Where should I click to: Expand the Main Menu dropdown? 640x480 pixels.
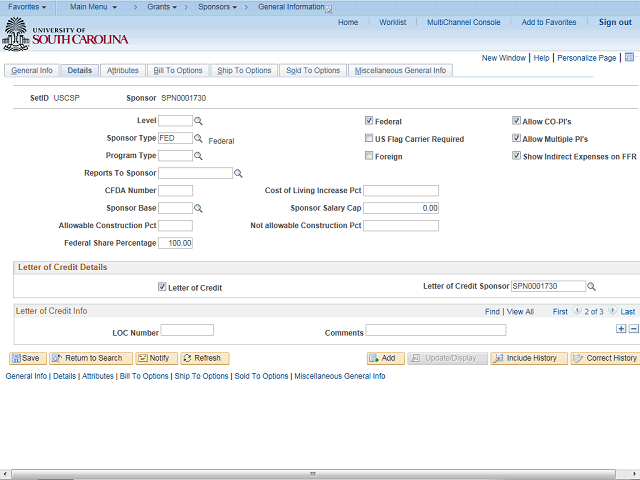[x=93, y=7]
